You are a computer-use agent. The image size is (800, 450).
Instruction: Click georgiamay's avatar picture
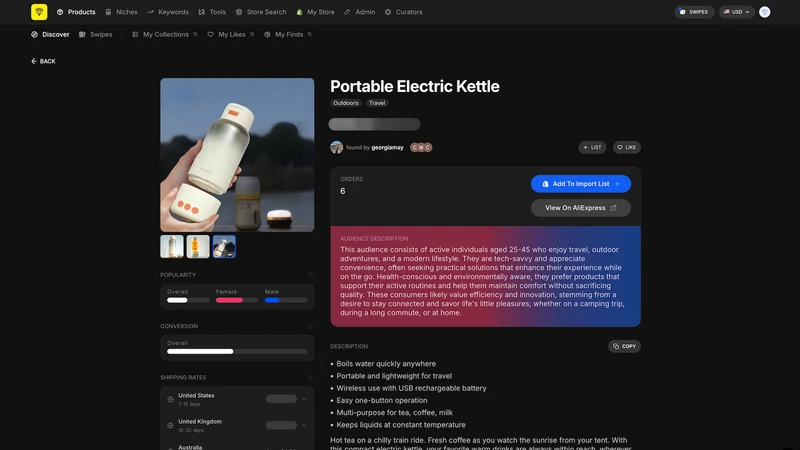[337, 147]
